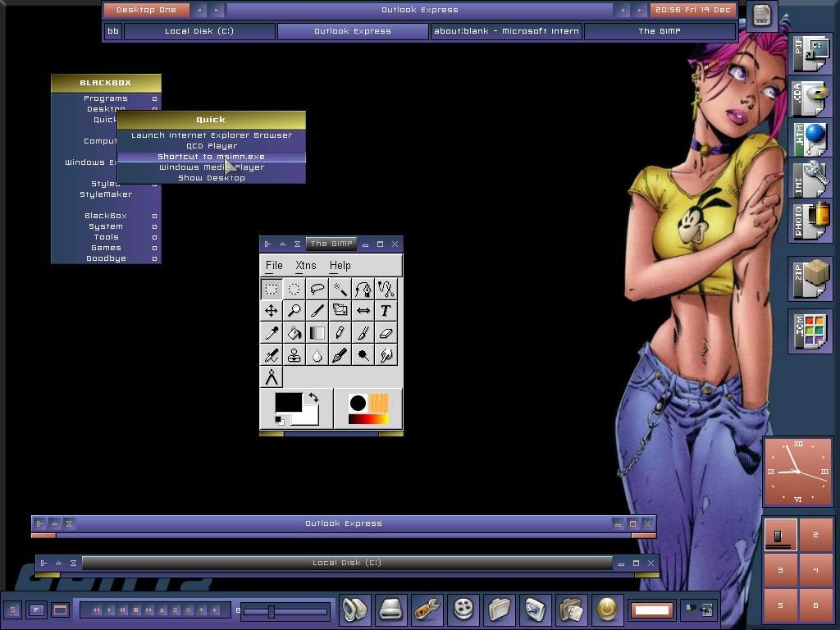840x630 pixels.
Task: Expand the BlackBox submenu indicator
Action: (x=154, y=216)
